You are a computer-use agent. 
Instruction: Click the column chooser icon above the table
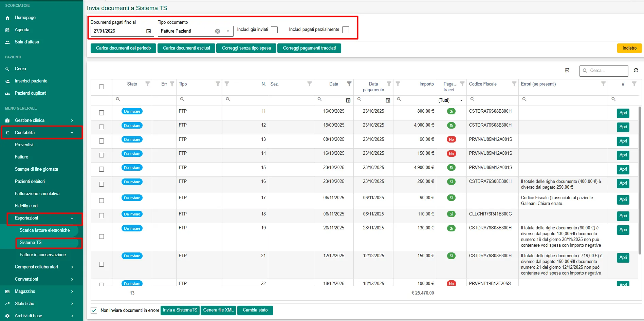(567, 70)
